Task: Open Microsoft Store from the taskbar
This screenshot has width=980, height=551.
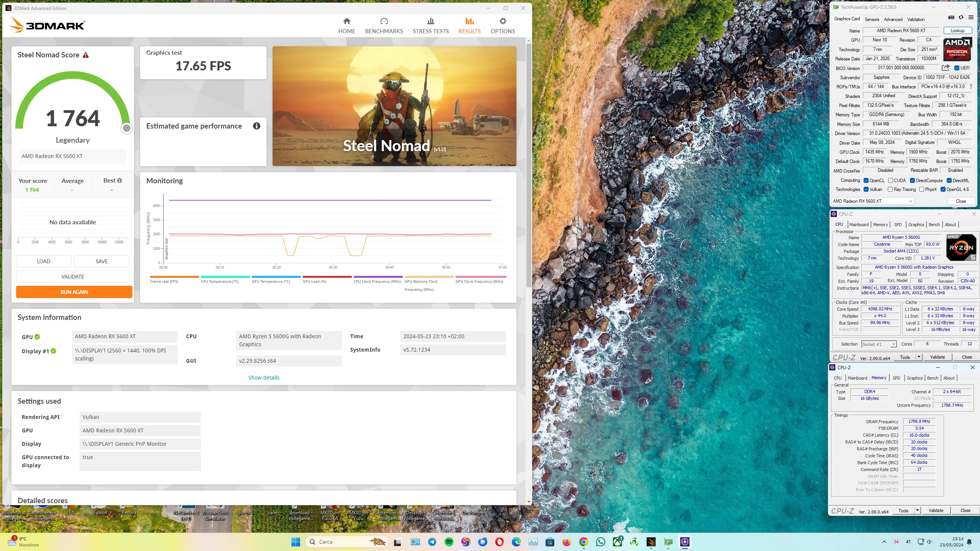Action: point(550,542)
